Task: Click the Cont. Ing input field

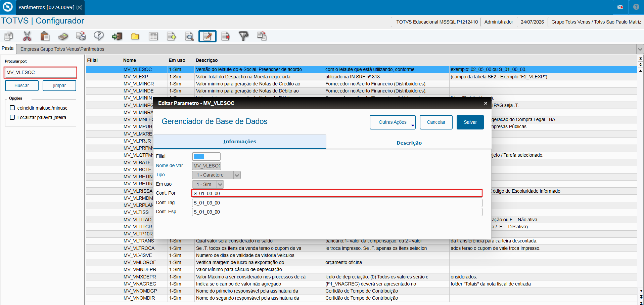Action: pyautogui.click(x=337, y=203)
